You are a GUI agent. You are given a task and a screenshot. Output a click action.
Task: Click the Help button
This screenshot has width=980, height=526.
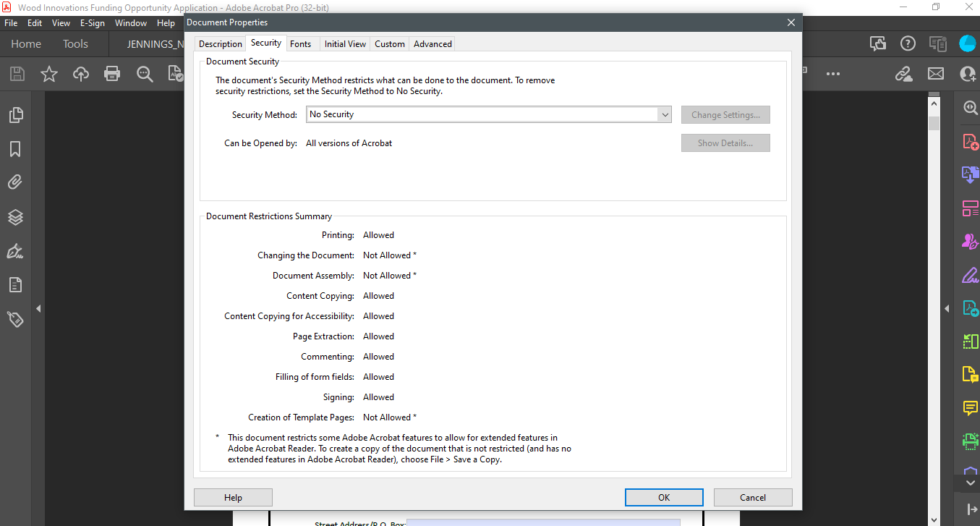coord(232,497)
